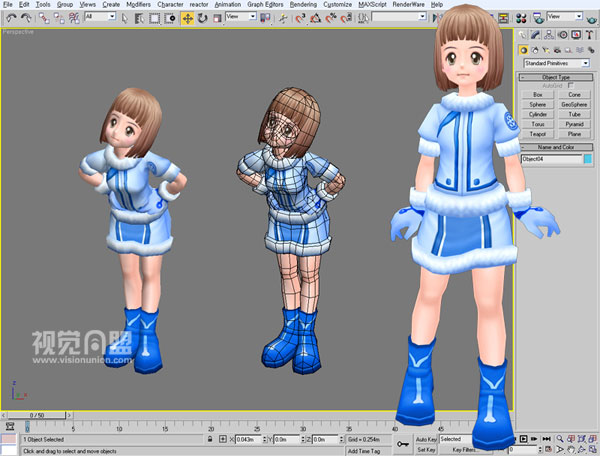This screenshot has width=600, height=456.
Task: Toggle the Auto Key button
Action: coord(425,439)
